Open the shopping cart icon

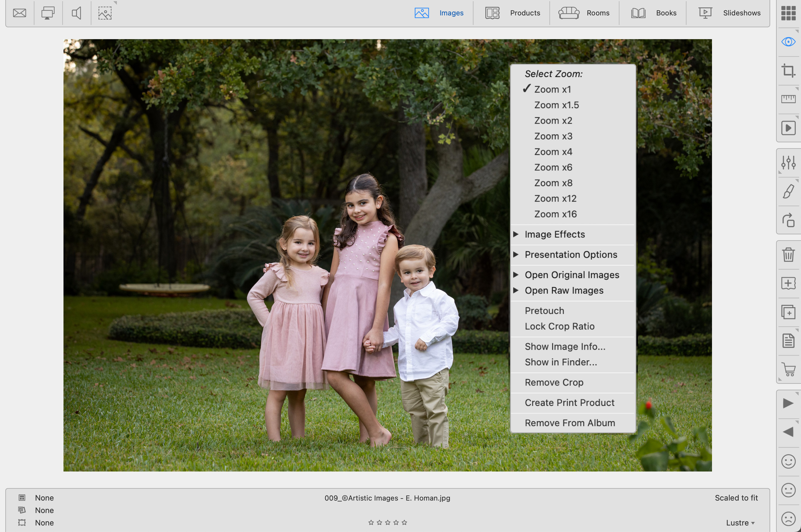pos(788,369)
